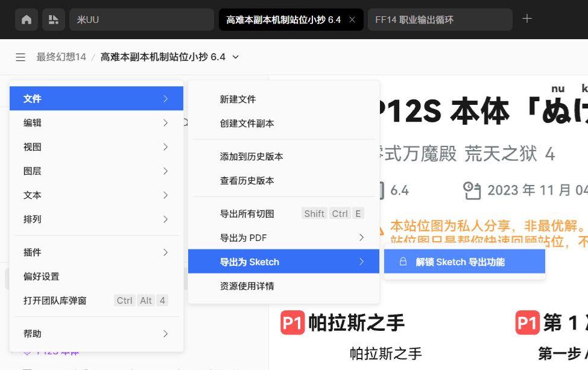The height and width of the screenshot is (370, 588).
Task: Open the 排列 submenu
Action: click(96, 219)
